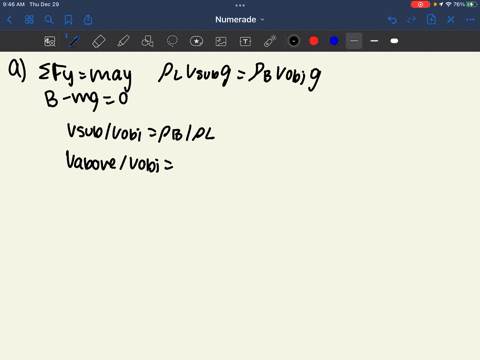Select the Pen tool
The width and height of the screenshot is (480, 360).
74,41
